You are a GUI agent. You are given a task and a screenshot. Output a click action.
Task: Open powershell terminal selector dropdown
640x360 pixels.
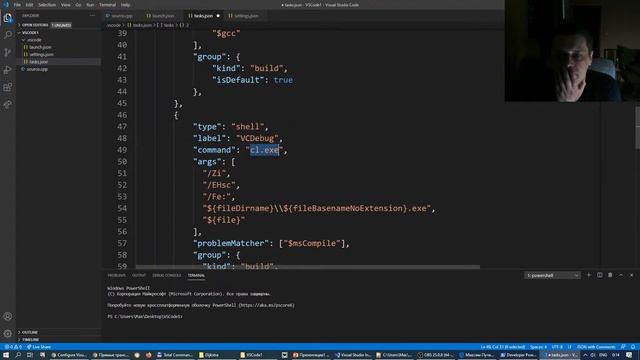(x=552, y=276)
